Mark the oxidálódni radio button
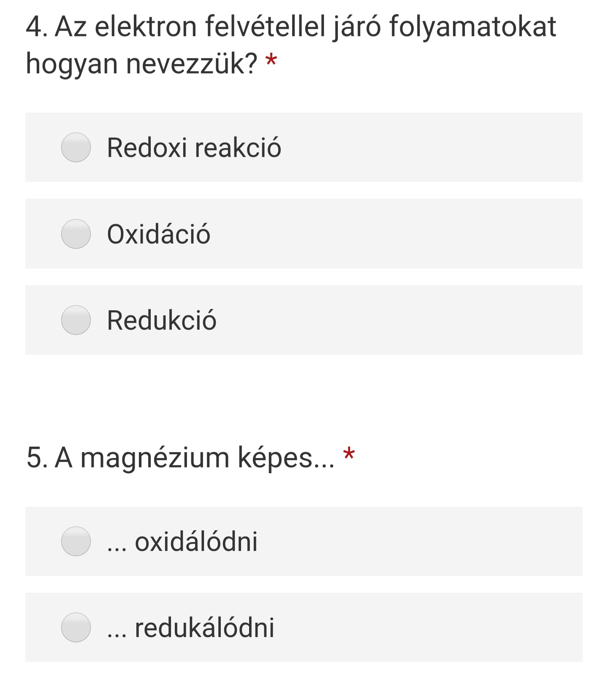 coord(76,541)
